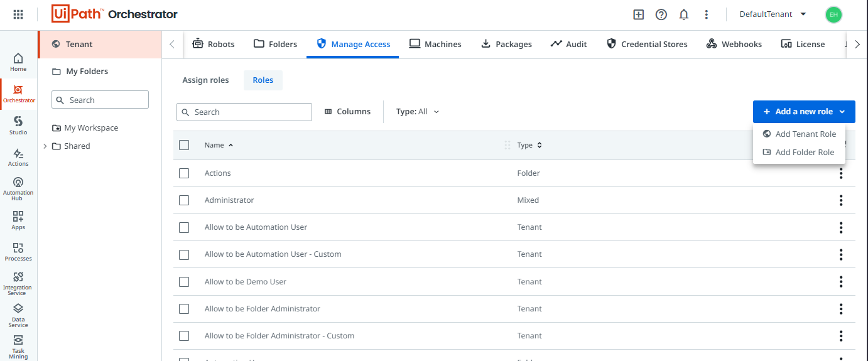
Task: Sort roles by Name column
Action: tap(219, 145)
